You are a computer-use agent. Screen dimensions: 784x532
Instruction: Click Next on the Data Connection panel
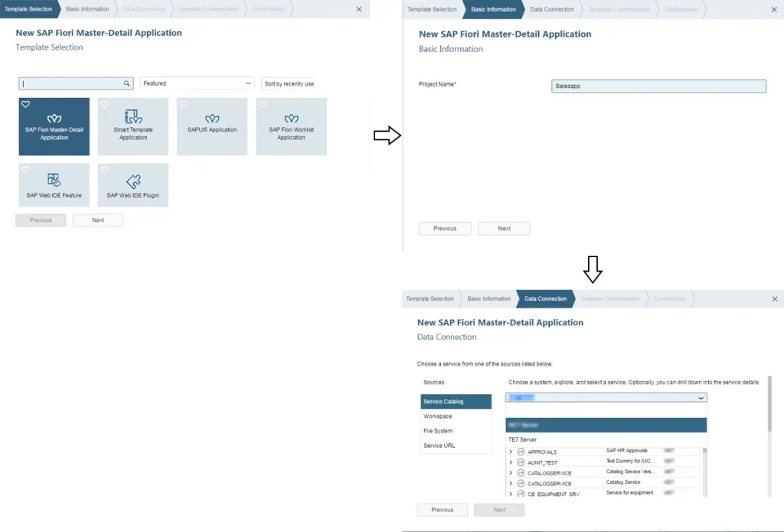[x=499, y=510]
